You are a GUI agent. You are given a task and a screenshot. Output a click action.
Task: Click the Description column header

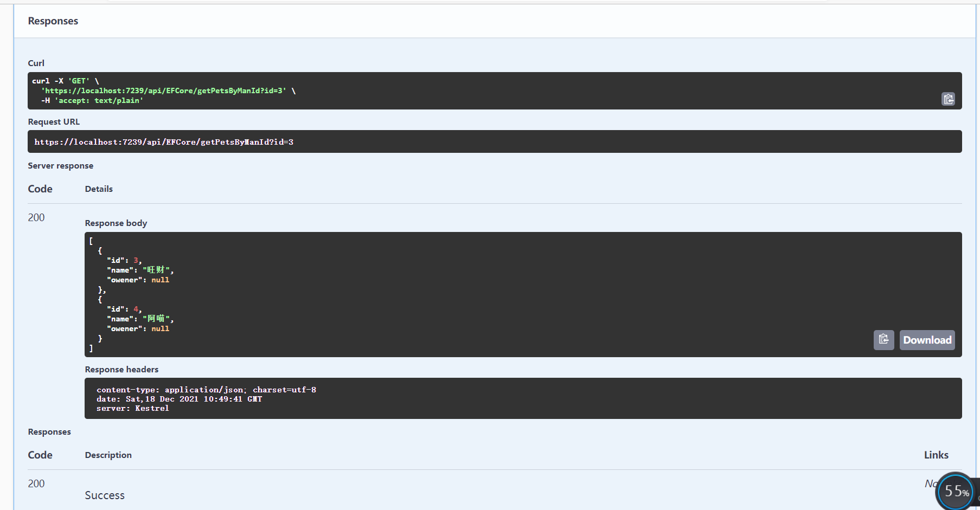108,455
